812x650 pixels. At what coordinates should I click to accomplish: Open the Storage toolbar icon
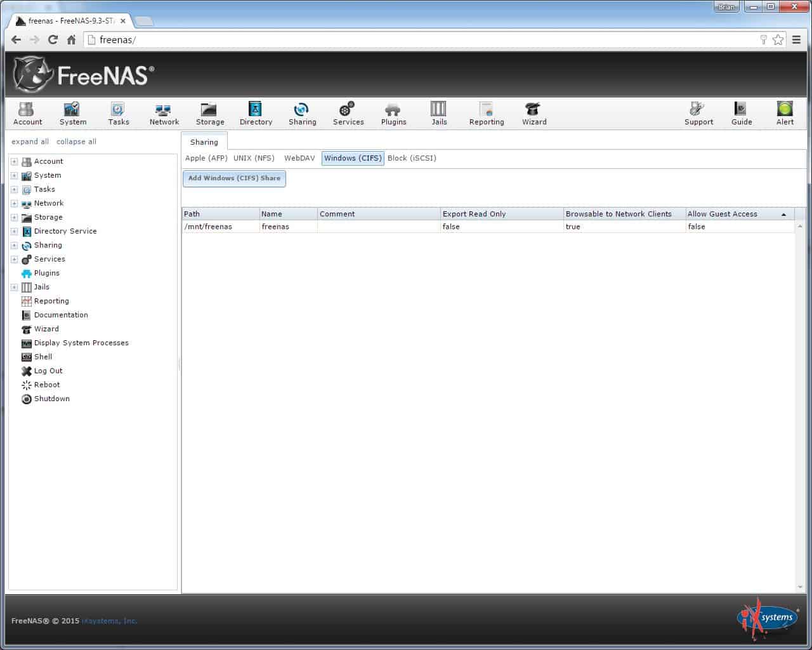point(209,114)
